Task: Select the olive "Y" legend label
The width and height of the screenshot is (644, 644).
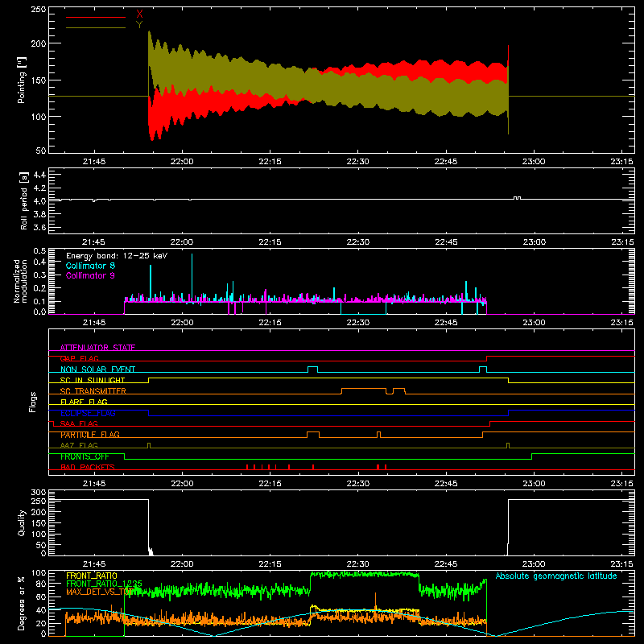Action: 139,25
